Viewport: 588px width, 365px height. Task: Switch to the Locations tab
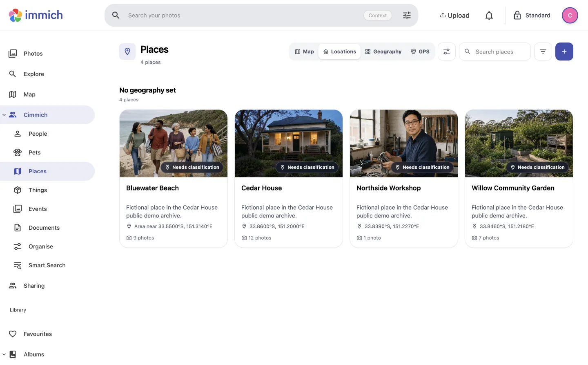click(340, 52)
